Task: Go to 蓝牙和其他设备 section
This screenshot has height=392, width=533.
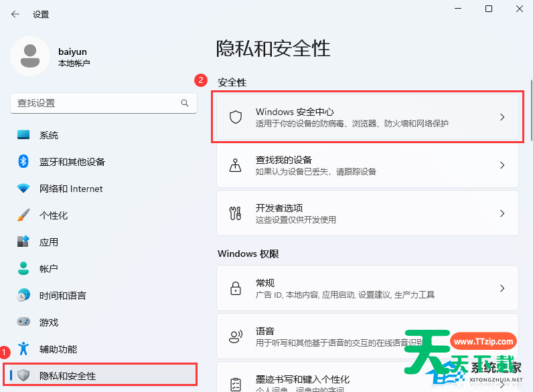Action: (x=104, y=162)
